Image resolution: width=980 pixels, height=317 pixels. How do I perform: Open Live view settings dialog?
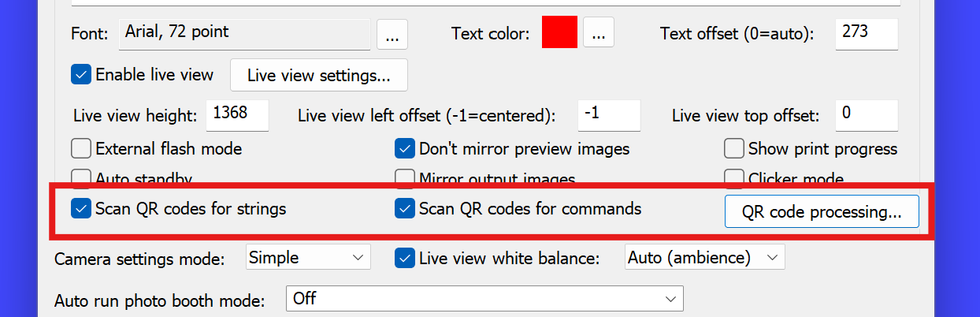click(x=318, y=76)
